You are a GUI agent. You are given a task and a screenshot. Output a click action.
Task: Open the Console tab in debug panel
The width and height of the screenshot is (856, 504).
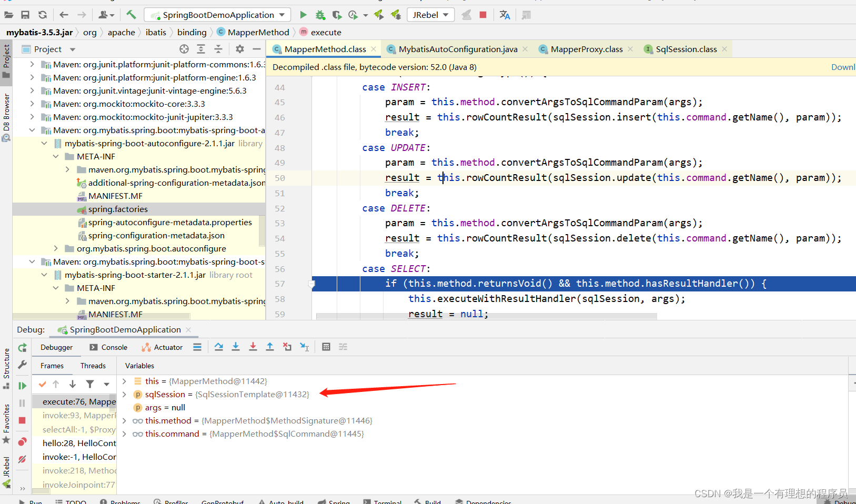pyautogui.click(x=108, y=347)
